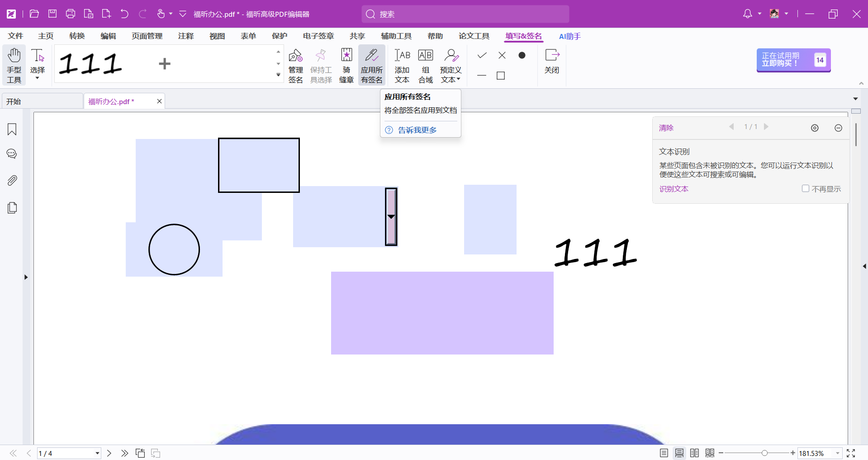Check the 不再显示 checkbox
The width and height of the screenshot is (868, 460).
point(806,188)
